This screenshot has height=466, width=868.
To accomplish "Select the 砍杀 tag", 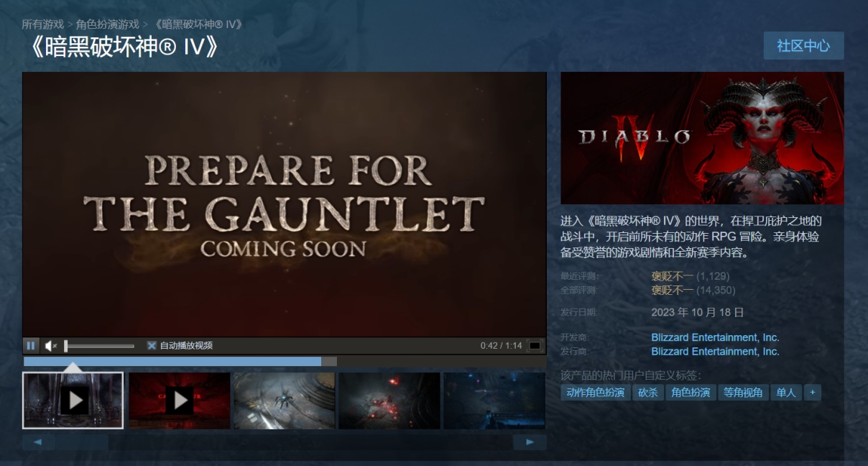I will (648, 393).
